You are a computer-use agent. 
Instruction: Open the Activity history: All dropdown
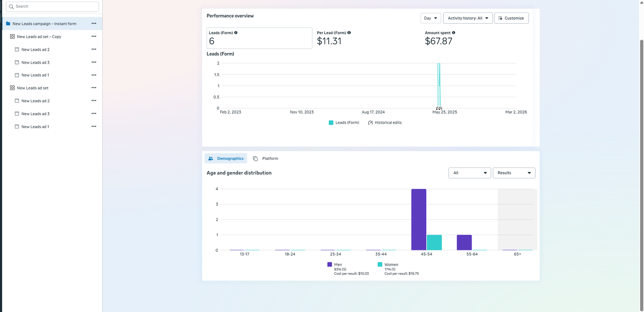click(x=468, y=18)
